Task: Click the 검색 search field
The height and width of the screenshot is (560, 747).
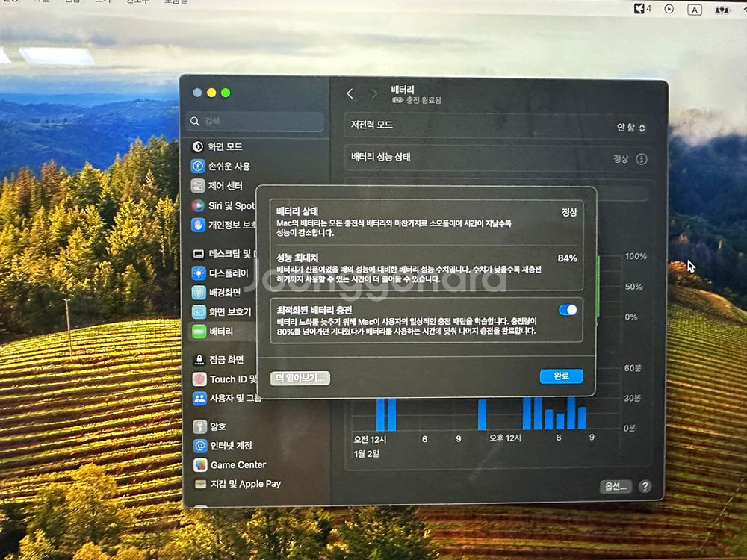Action: click(x=255, y=122)
